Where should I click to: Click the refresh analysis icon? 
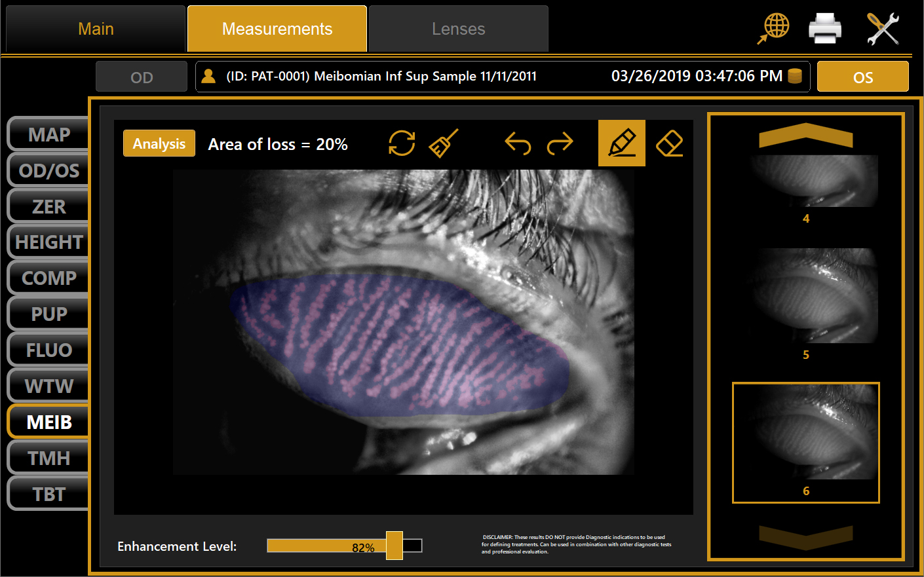[402, 143]
